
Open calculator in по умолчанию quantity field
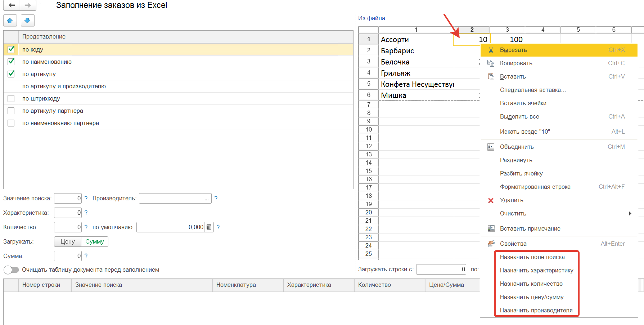click(209, 227)
